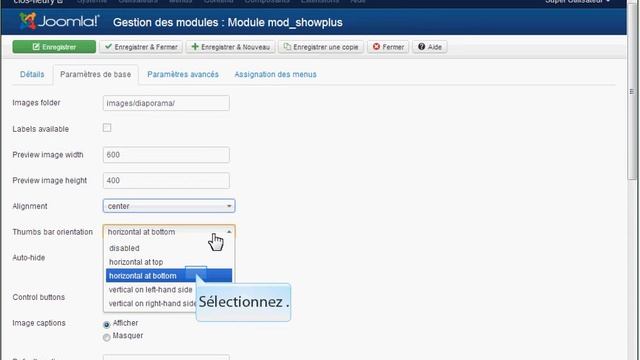Click Enregistrer & Nouveau button

pos(231,47)
